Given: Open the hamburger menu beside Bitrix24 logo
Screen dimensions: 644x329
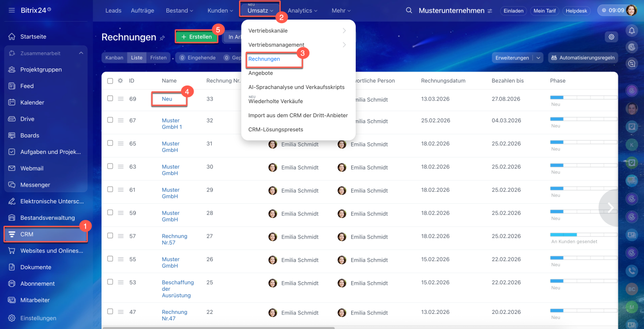Looking at the screenshot, I should pos(12,11).
